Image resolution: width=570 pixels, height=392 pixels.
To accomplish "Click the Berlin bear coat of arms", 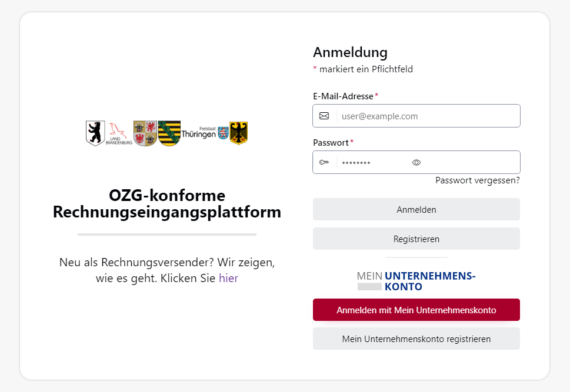I will tap(95, 132).
